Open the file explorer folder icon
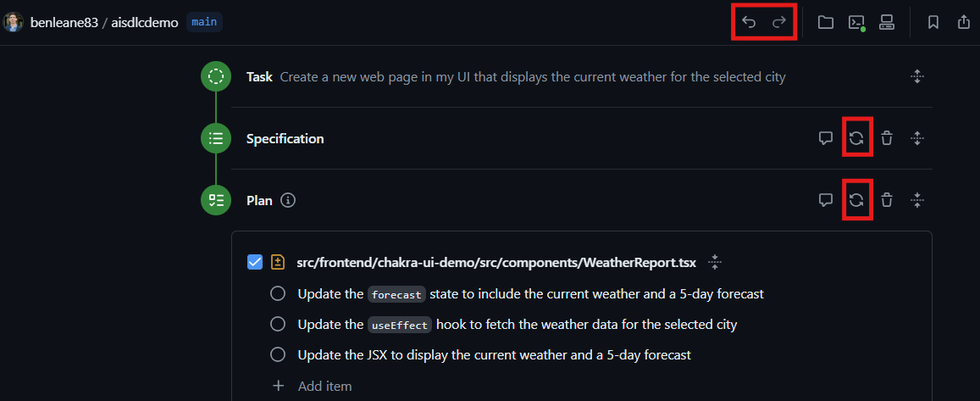The width and height of the screenshot is (980, 401). click(826, 23)
